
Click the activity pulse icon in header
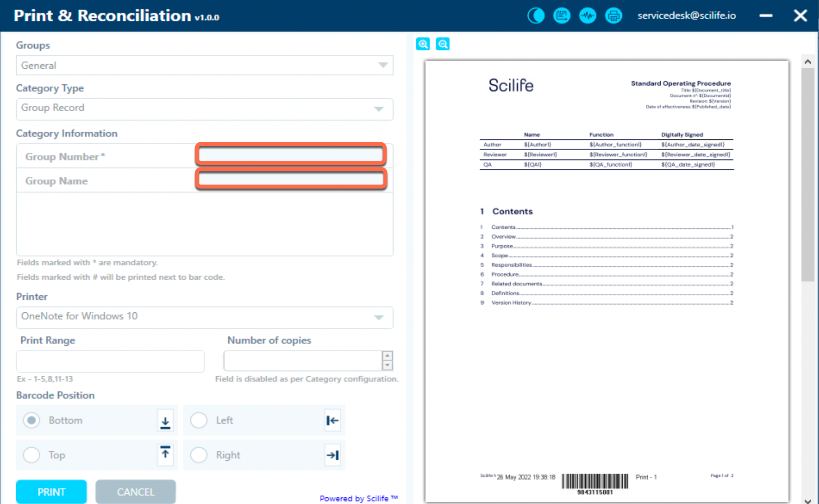[587, 16]
